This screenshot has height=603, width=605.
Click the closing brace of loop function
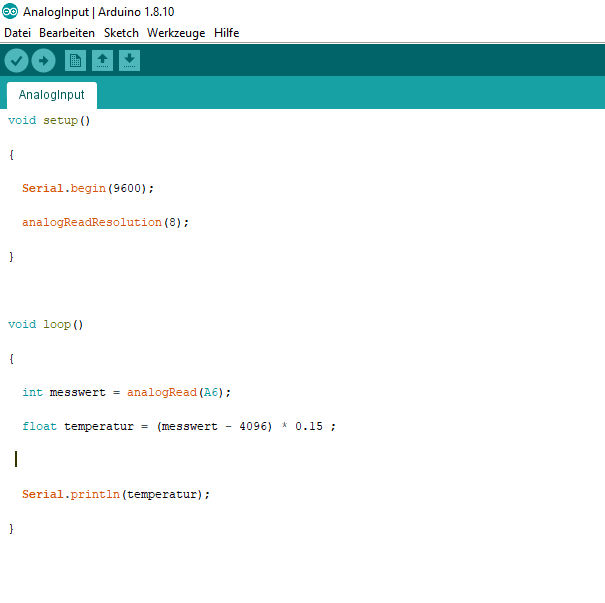[x=11, y=529]
